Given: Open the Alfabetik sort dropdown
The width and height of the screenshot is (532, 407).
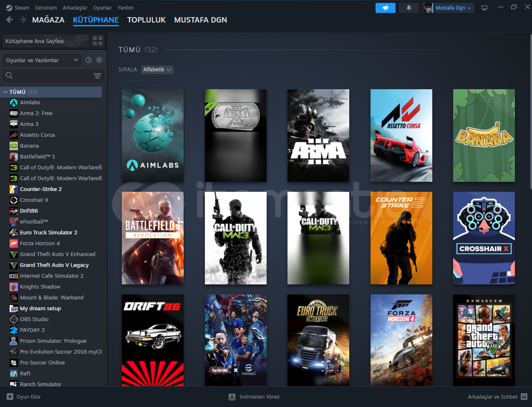Looking at the screenshot, I should (157, 70).
